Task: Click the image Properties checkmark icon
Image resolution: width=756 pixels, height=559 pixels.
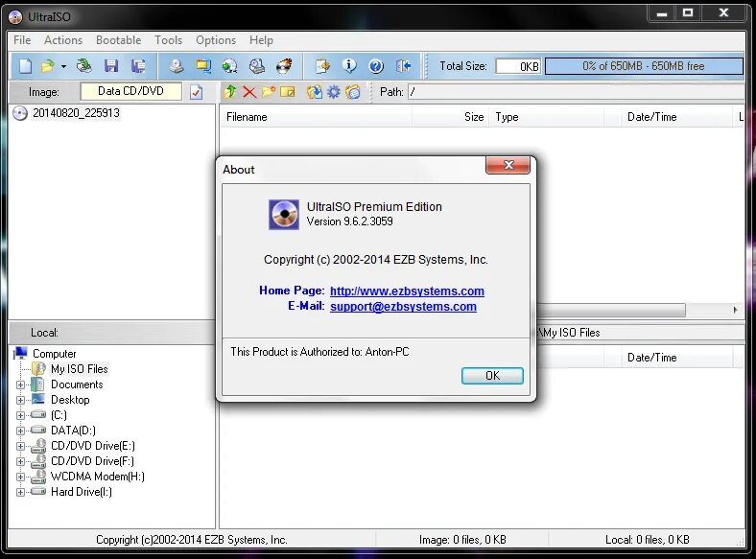Action: (x=196, y=91)
